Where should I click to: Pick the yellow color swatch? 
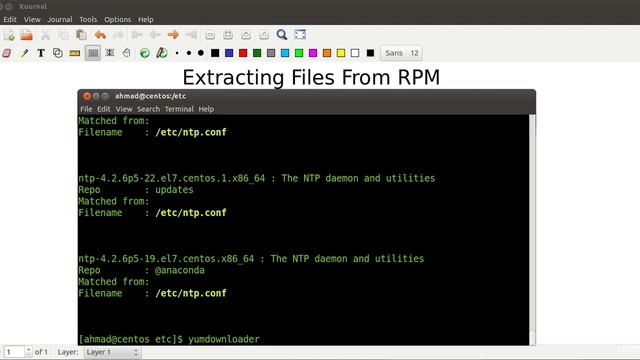click(x=341, y=53)
